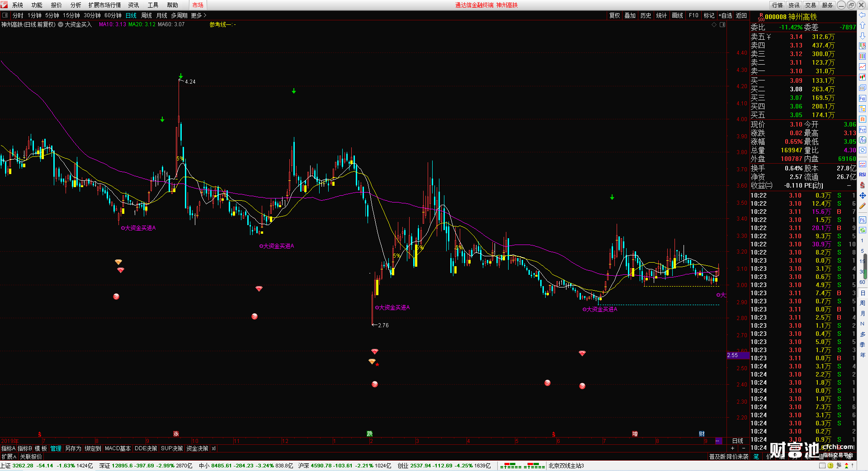Click the 交易 button at top-right
This screenshot has height=471, width=868.
click(811, 5)
